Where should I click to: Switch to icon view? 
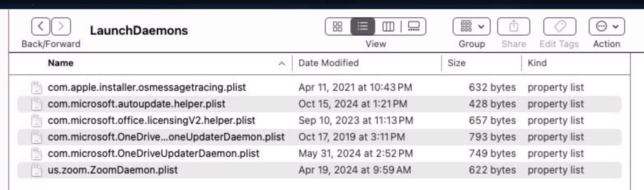(x=338, y=27)
